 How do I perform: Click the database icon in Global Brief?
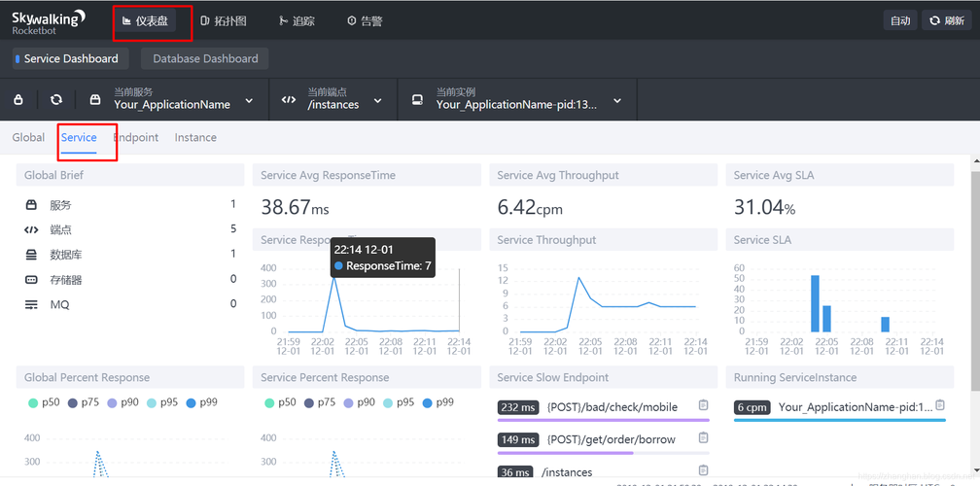(x=31, y=255)
